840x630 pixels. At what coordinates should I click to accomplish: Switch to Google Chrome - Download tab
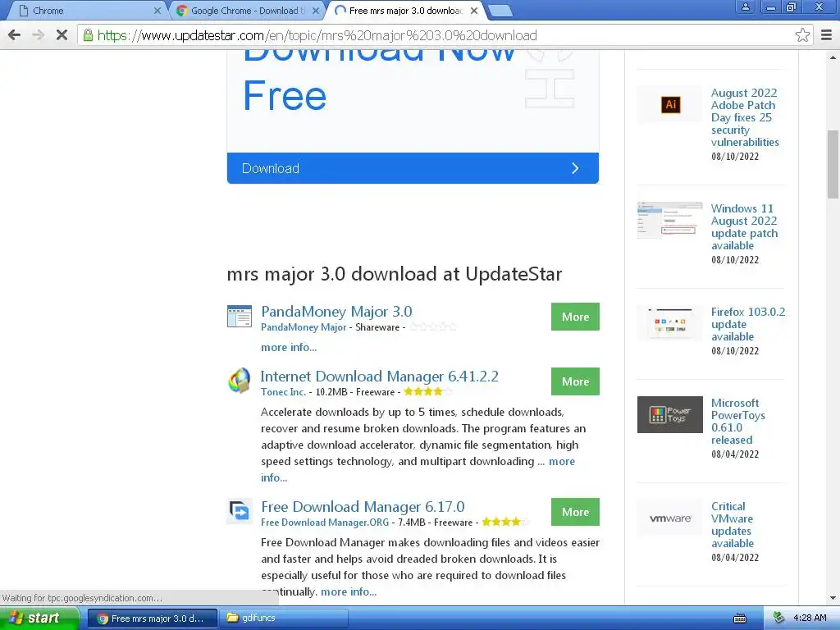[248, 10]
